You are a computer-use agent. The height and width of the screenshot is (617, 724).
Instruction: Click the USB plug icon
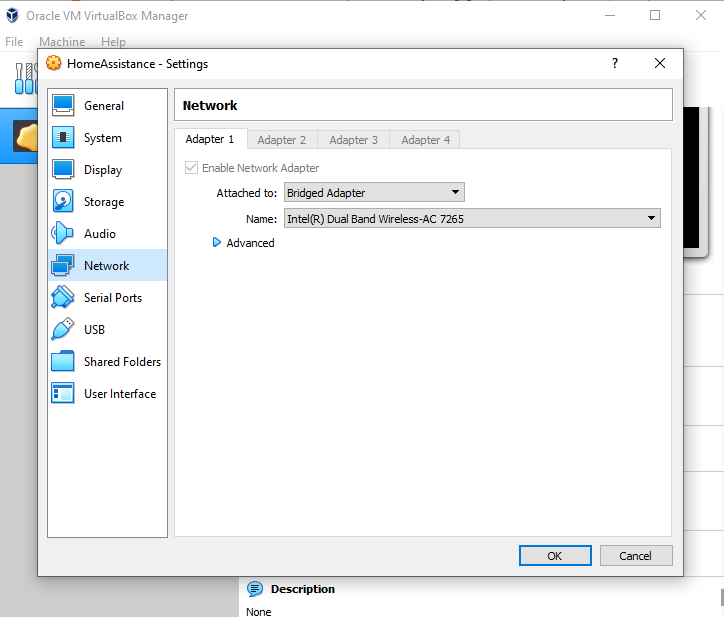pos(63,329)
